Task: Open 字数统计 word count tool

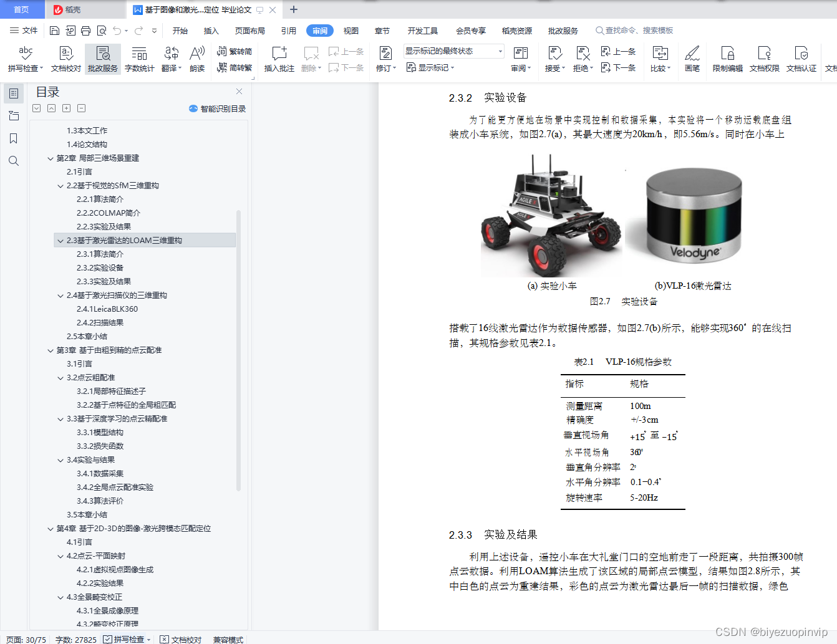Action: coord(140,60)
